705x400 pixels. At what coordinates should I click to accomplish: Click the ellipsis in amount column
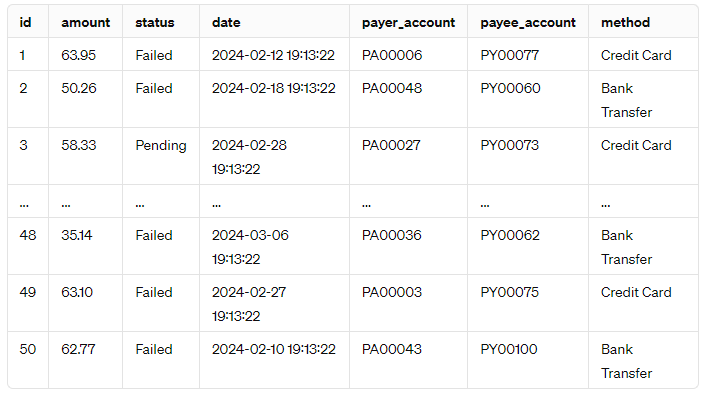pos(66,204)
